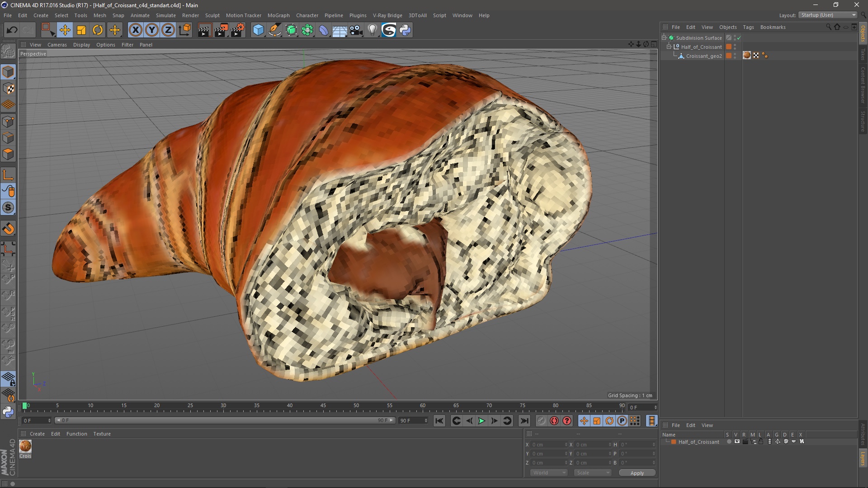
Task: Switch to the Content Browser tab
Action: tap(863, 85)
